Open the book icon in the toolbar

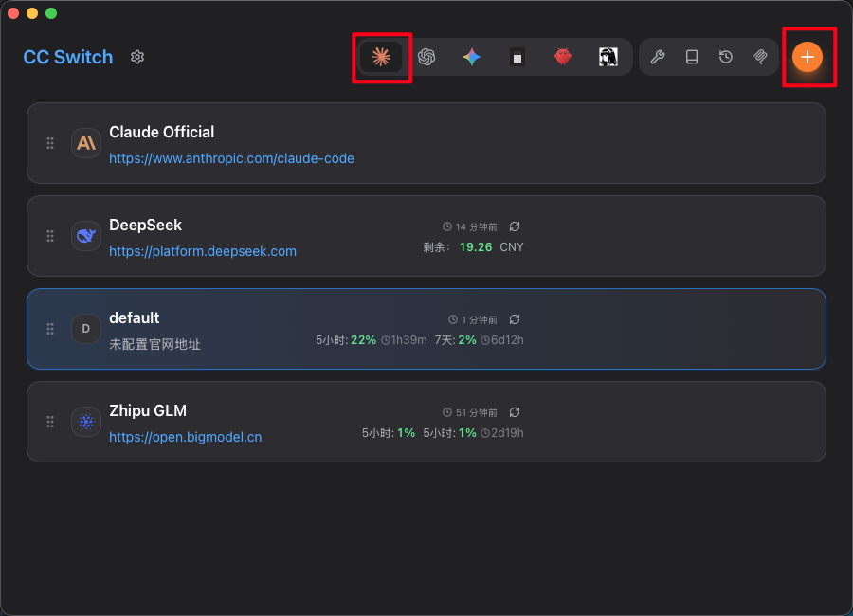(692, 57)
